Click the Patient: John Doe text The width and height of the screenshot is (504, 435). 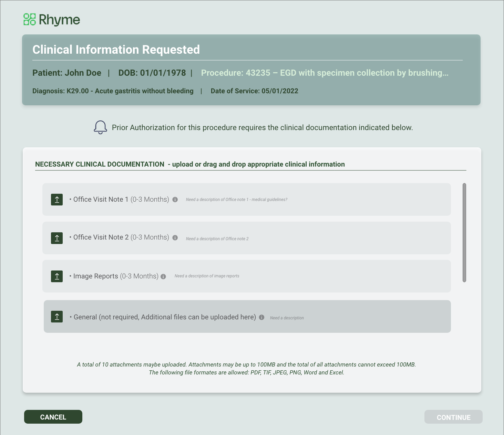click(67, 73)
